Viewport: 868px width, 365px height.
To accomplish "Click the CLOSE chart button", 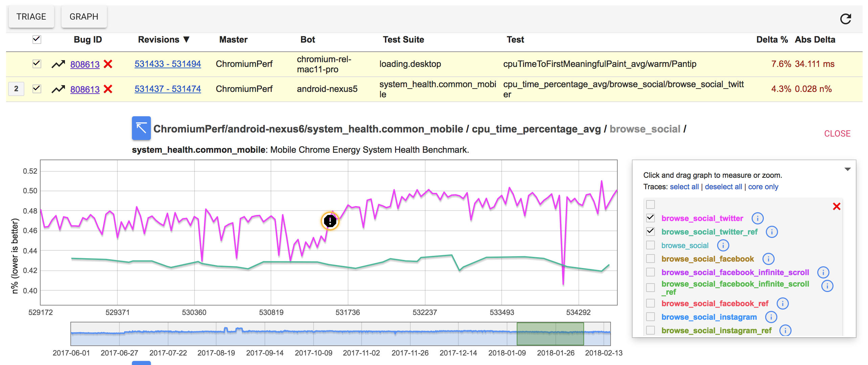I will pos(837,133).
